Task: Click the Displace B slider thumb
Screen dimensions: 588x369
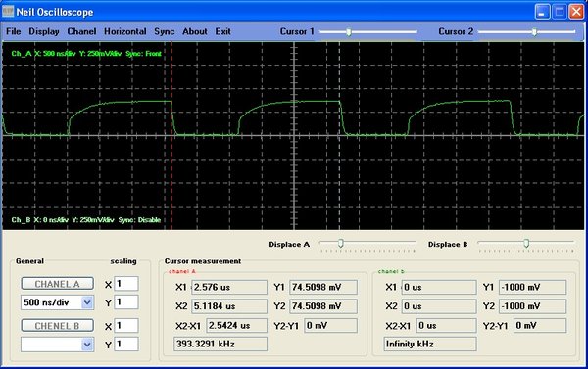Action: click(526, 243)
